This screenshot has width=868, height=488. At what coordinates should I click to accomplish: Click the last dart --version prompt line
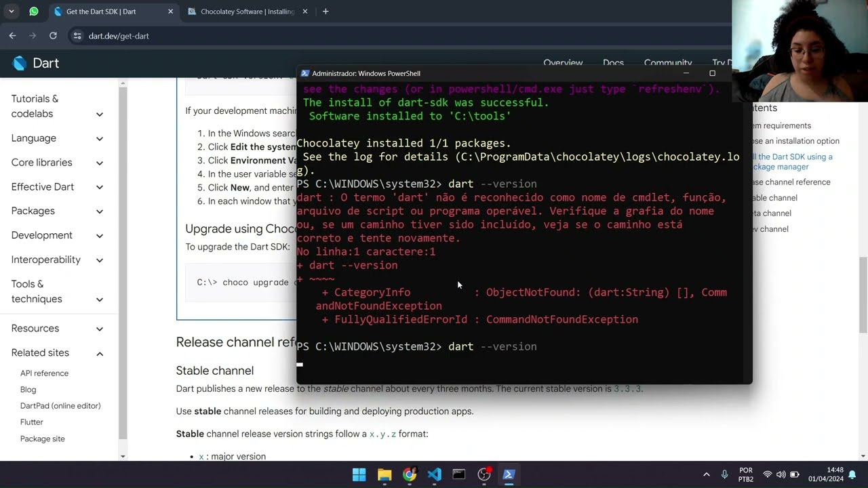point(417,346)
